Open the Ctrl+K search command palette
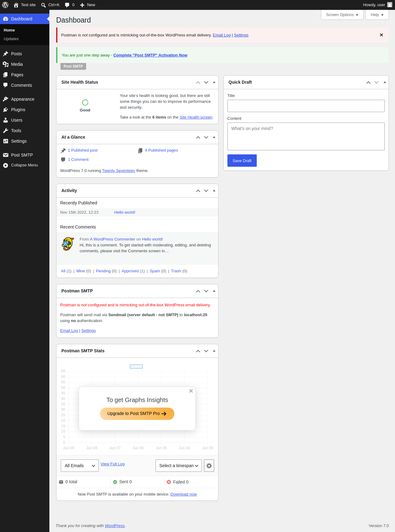 50,5
